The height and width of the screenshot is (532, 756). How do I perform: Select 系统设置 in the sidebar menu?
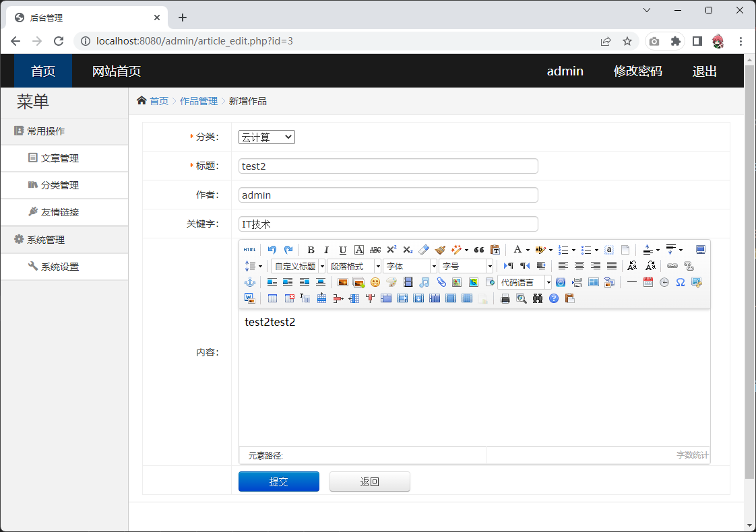click(59, 267)
